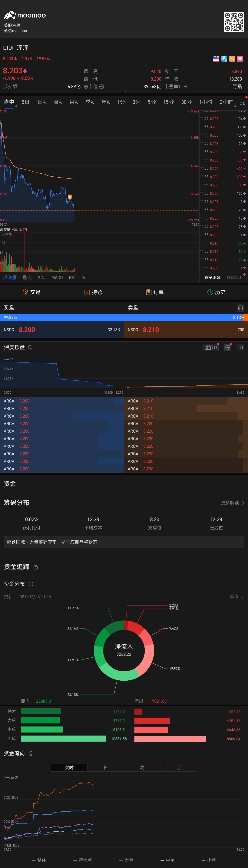Select the 日 fund flow tab
The width and height of the screenshot is (248, 868).
pos(105,767)
